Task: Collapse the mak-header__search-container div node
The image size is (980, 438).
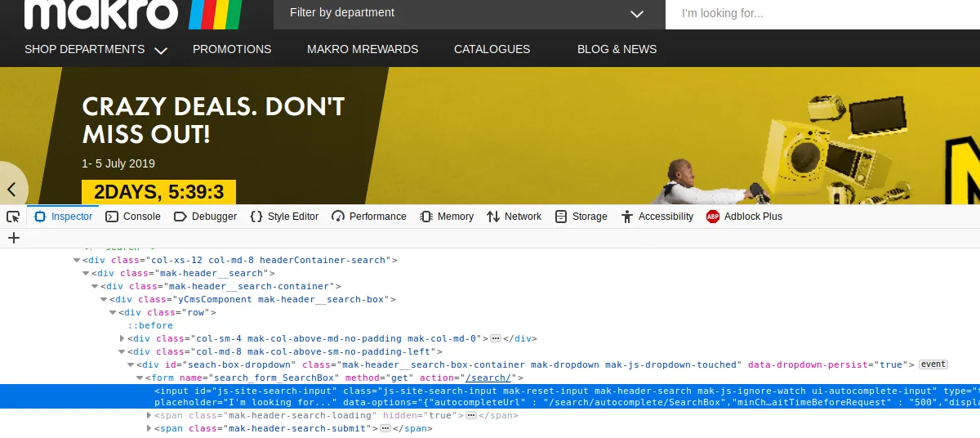Action: (x=95, y=286)
